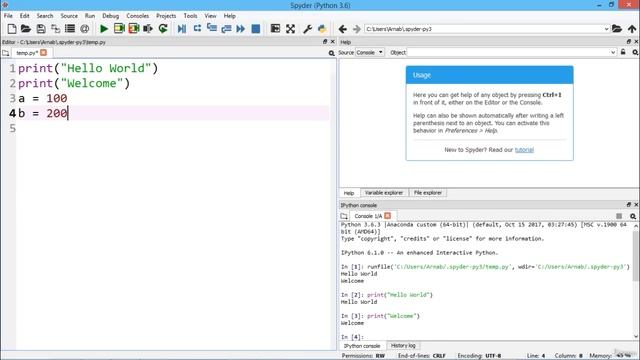
Task: Switch to the Variable explorer tab
Action: [384, 193]
